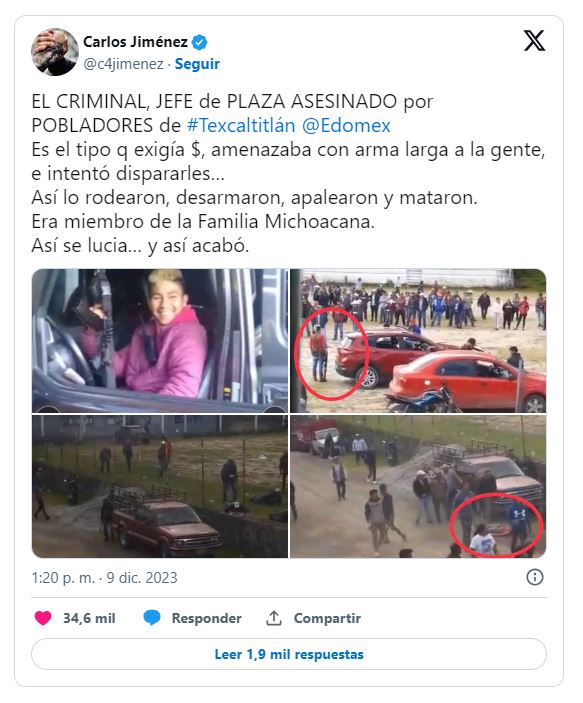This screenshot has width=583, height=703.
Task: Open Carlos Jiménez profile avatar
Action: click(x=55, y=52)
